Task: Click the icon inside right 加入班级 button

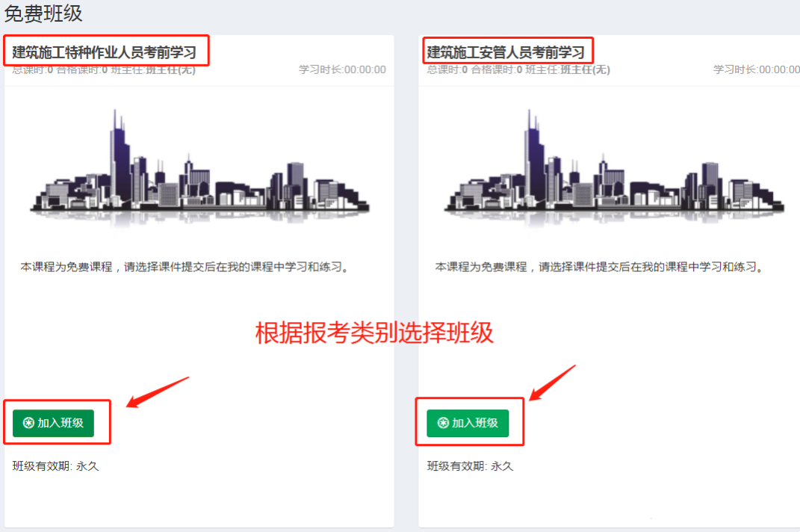Action: click(443, 423)
